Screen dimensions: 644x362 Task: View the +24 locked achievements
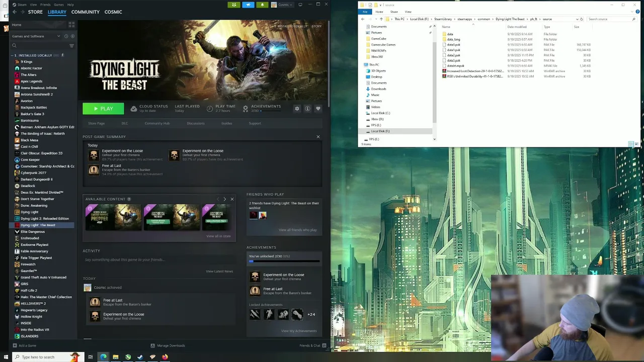pyautogui.click(x=311, y=315)
